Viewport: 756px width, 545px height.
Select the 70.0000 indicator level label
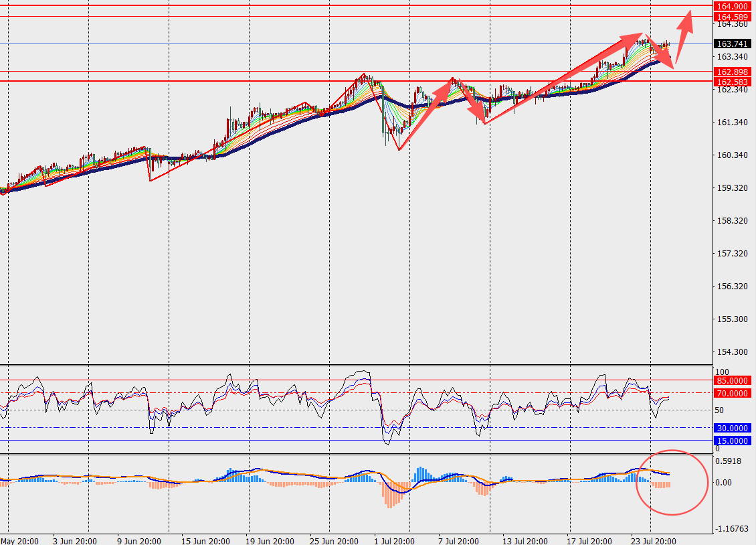click(x=732, y=393)
